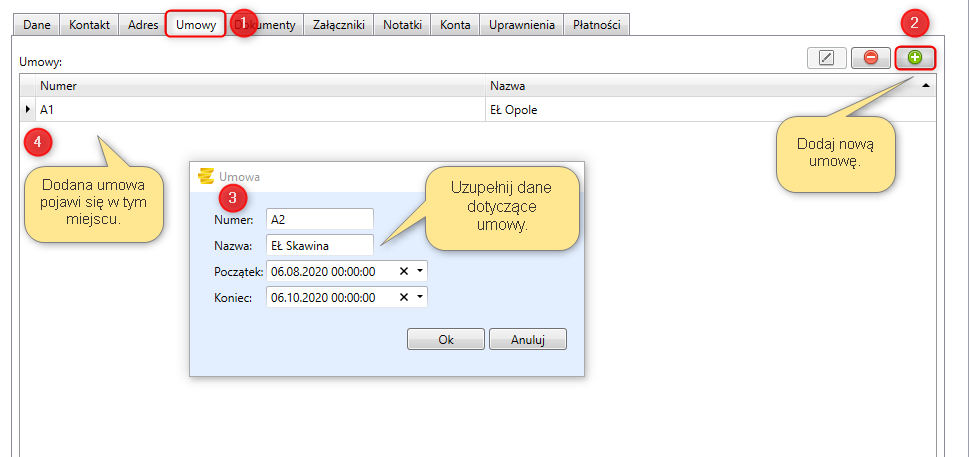Click the Numer input field containing A2

pyautogui.click(x=319, y=219)
